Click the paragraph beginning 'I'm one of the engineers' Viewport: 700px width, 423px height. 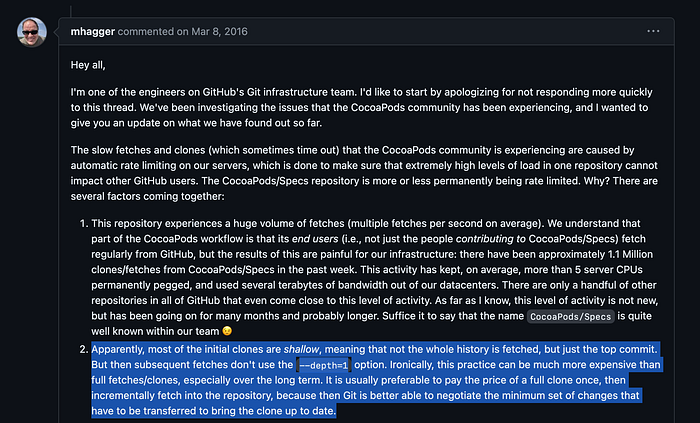tap(362, 108)
